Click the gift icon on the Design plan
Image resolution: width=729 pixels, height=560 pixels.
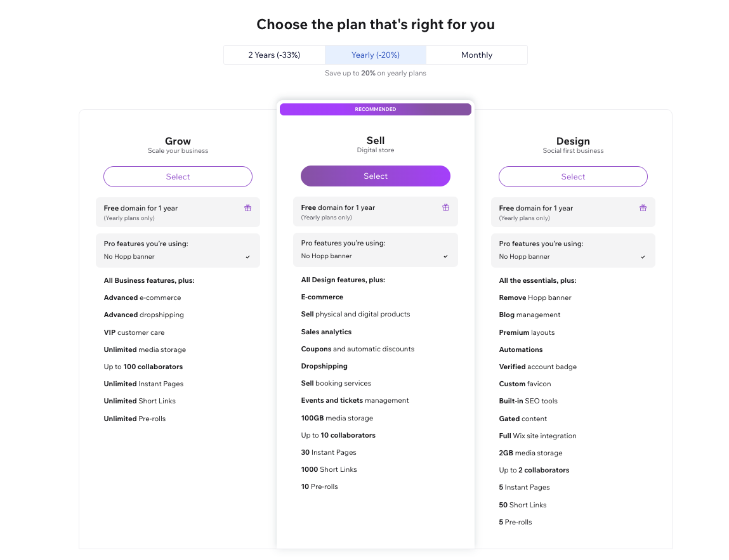pos(643,207)
